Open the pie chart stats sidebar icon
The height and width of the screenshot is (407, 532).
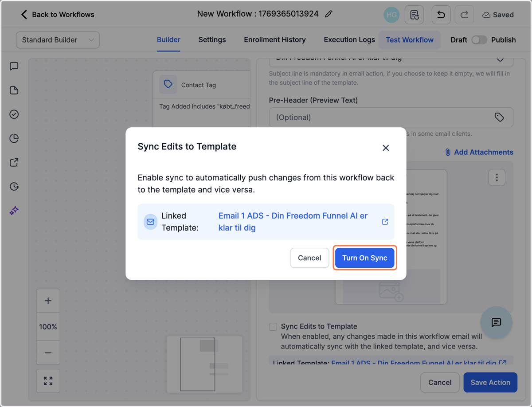14,138
